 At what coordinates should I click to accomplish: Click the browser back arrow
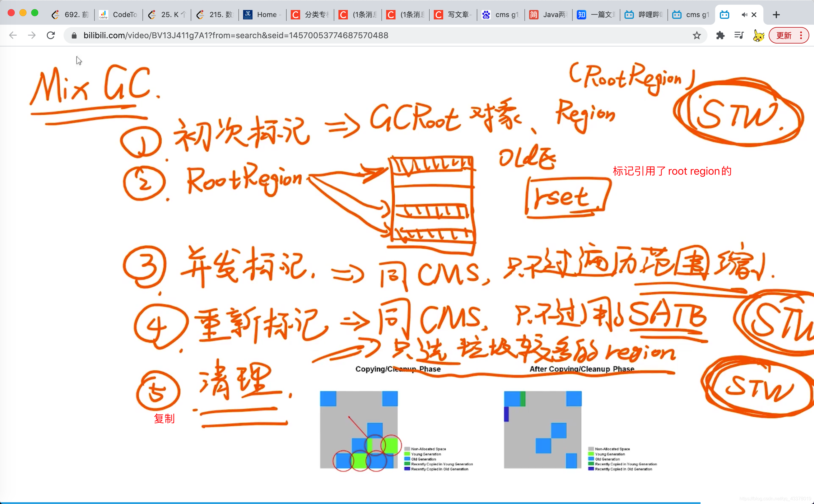pos(13,35)
